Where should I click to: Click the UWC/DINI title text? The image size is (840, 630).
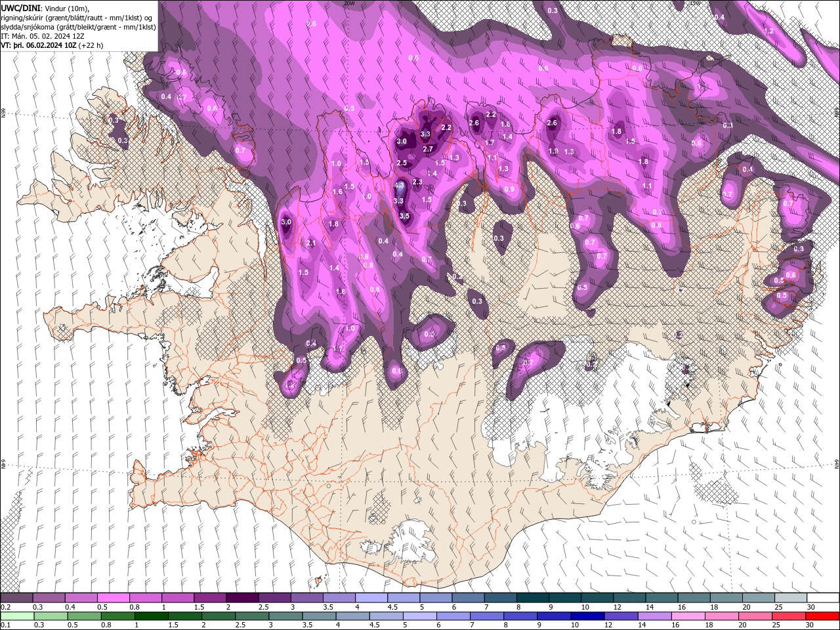tap(21, 8)
